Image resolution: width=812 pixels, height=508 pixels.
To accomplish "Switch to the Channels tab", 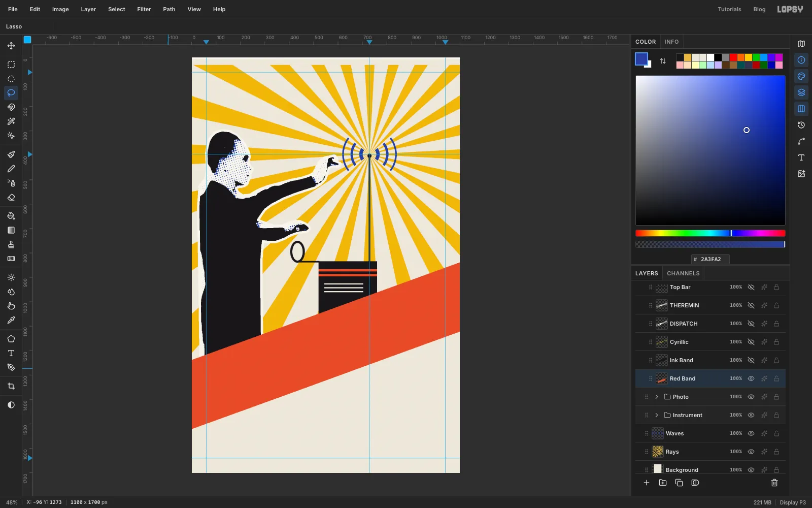I will (683, 273).
